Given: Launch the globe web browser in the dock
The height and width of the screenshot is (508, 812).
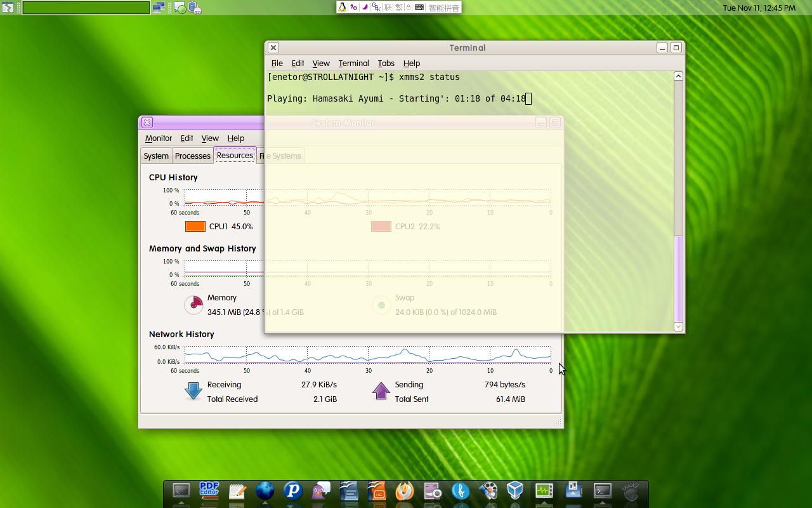Looking at the screenshot, I should (265, 491).
